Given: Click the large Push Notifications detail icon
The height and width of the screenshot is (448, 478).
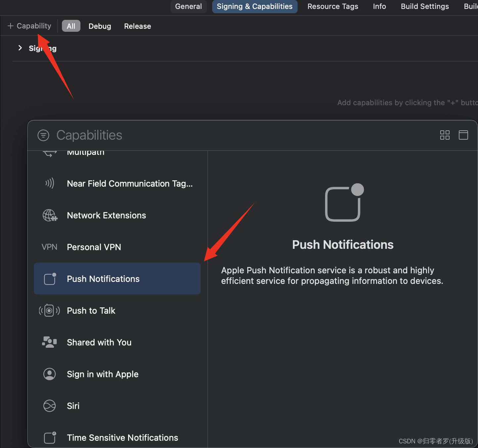Looking at the screenshot, I should 344,202.
